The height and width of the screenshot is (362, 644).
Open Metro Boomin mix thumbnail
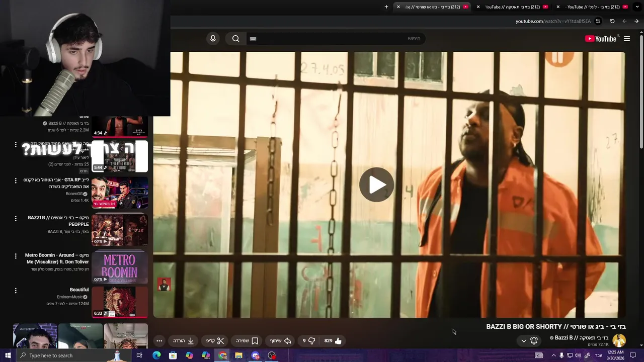pyautogui.click(x=120, y=267)
